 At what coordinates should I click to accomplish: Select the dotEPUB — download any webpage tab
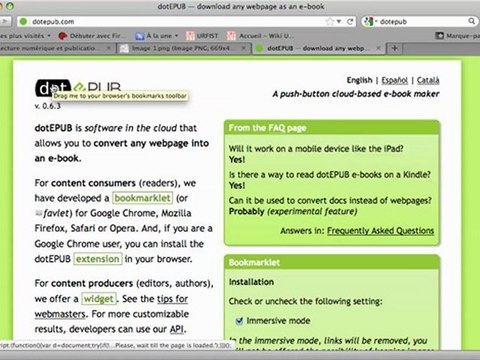318,48
